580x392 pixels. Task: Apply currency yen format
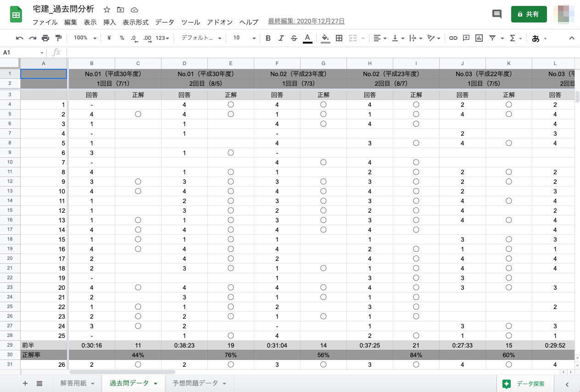[109, 38]
